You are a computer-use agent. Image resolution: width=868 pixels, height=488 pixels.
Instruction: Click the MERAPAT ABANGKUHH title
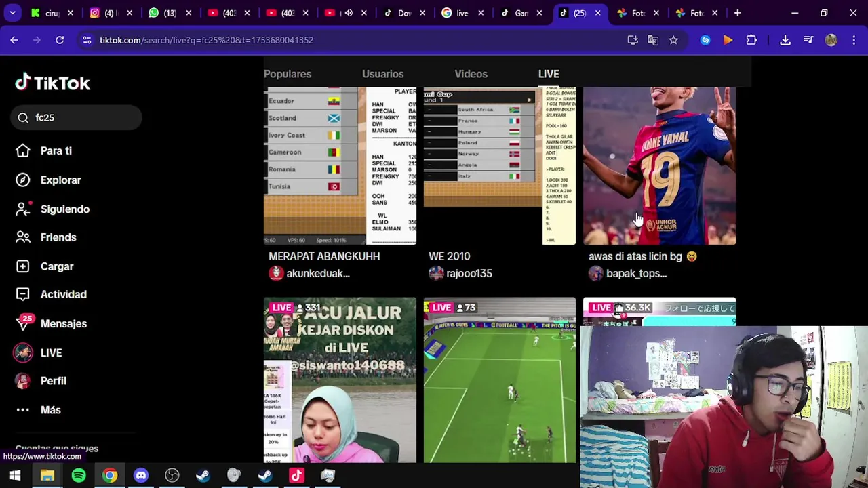tap(324, 256)
